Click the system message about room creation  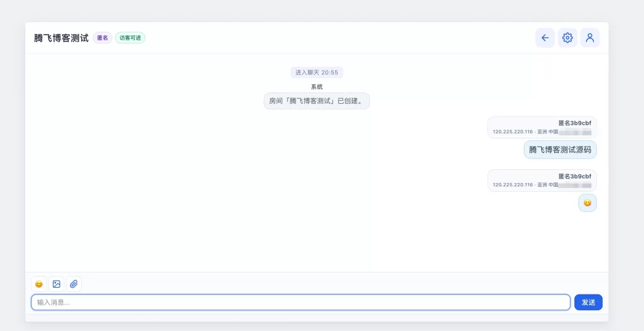coord(316,101)
